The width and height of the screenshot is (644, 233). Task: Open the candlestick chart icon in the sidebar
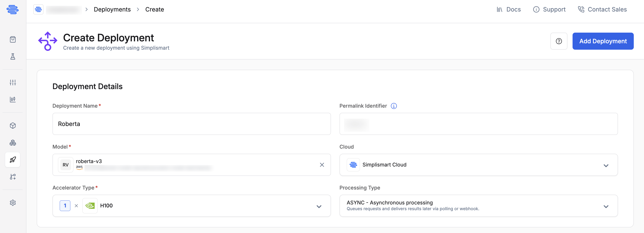(13, 100)
